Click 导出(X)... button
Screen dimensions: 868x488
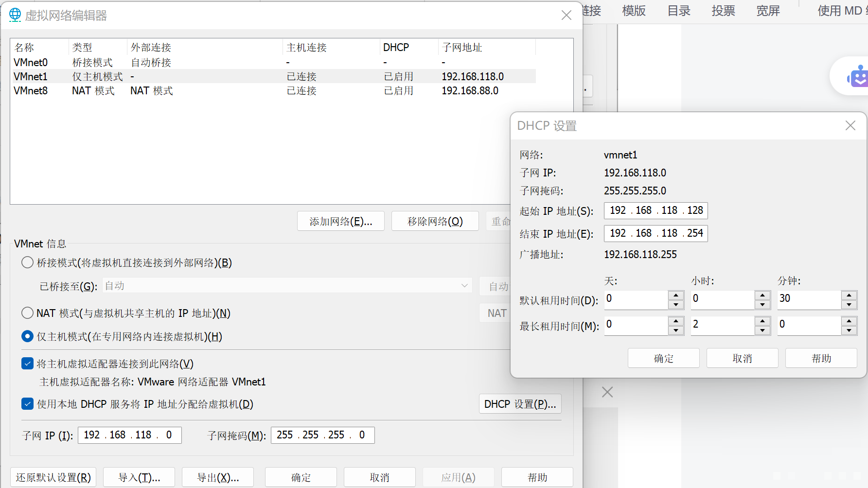point(218,477)
